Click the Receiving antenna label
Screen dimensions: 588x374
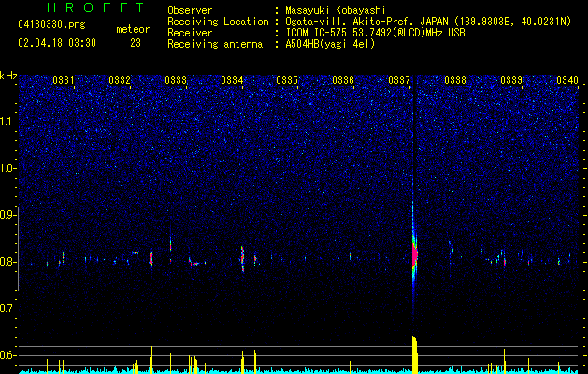[x=215, y=44]
